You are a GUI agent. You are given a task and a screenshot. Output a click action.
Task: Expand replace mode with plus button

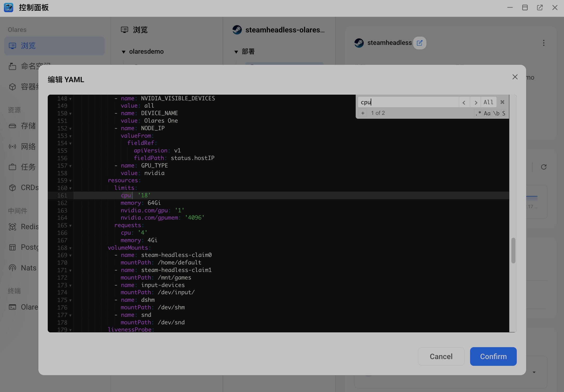pos(363,113)
